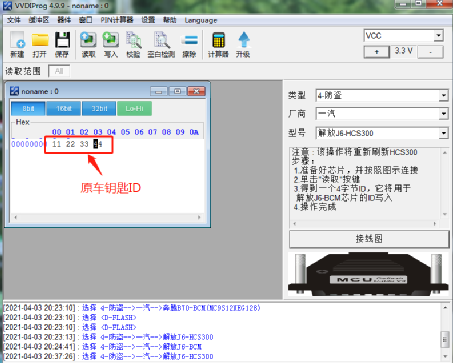The width and height of the screenshot is (453, 363).
Task: Click the noname child window icon
Action: 14,91
